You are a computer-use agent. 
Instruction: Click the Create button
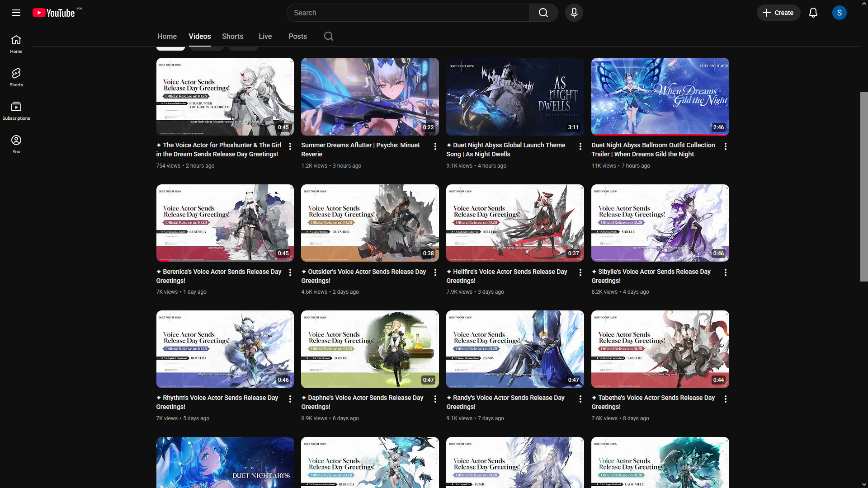pyautogui.click(x=778, y=13)
